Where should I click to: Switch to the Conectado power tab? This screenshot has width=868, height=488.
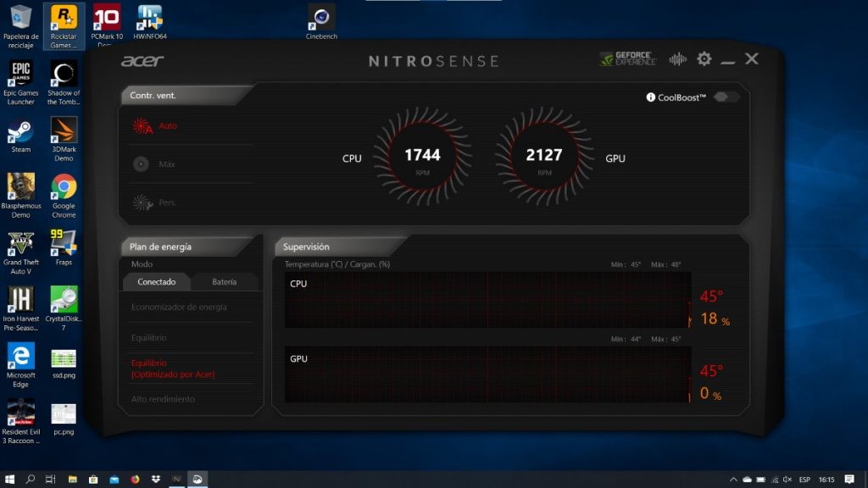click(157, 282)
